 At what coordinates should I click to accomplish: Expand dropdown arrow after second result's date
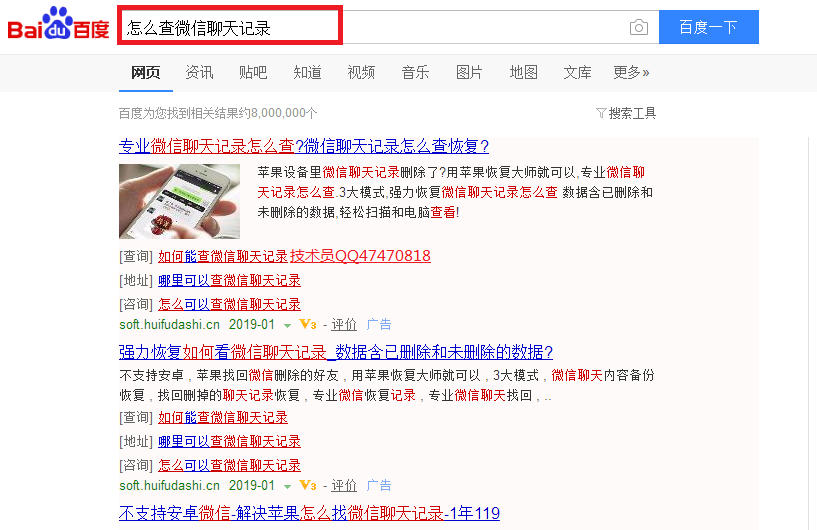pos(287,487)
